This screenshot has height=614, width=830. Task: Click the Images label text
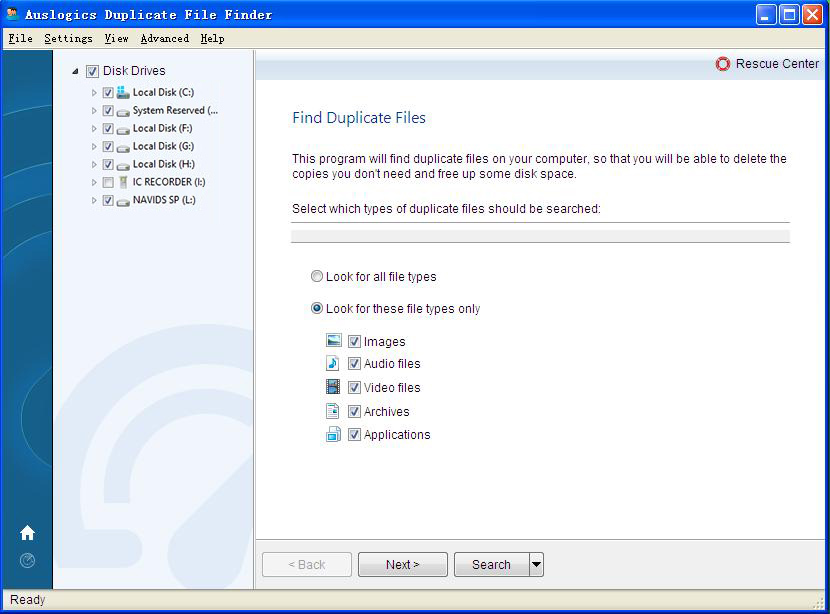point(384,341)
